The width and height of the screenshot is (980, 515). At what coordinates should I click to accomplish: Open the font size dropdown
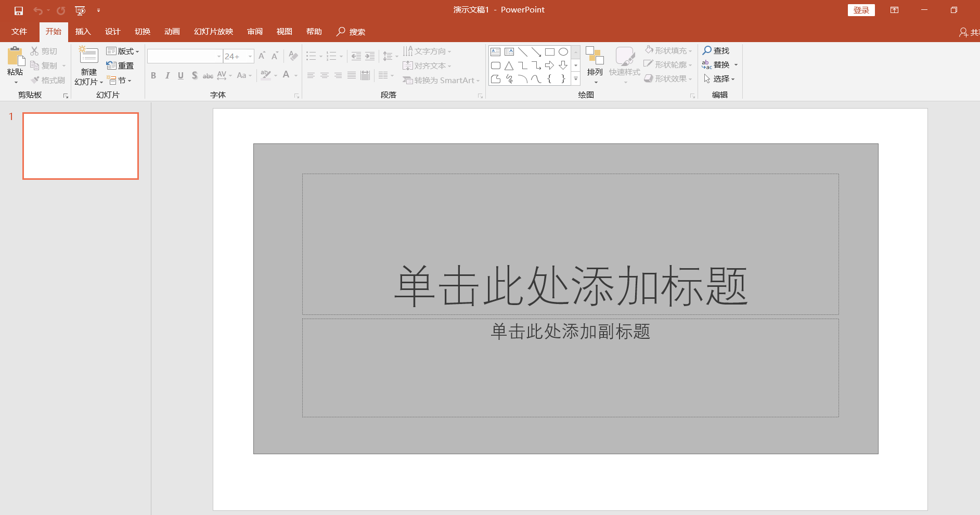250,56
